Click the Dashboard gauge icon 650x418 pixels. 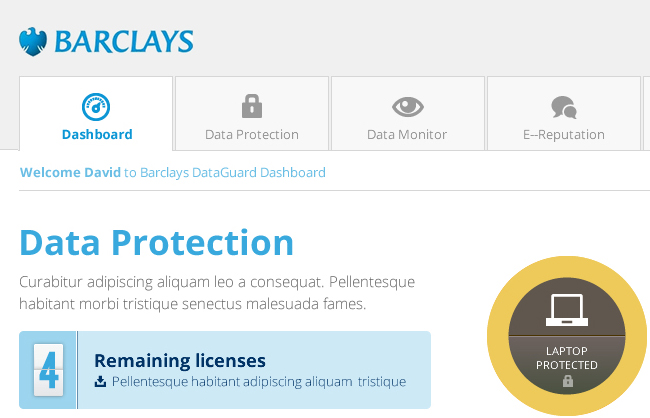point(96,106)
